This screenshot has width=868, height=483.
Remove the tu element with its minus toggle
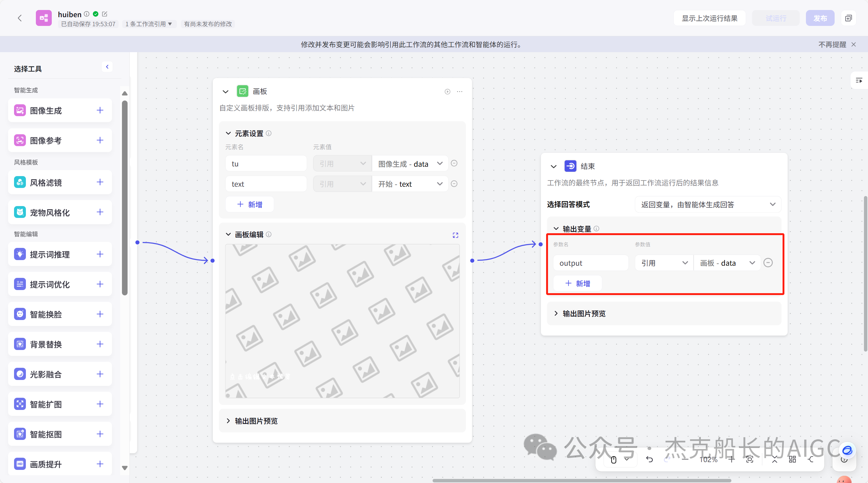click(x=454, y=163)
